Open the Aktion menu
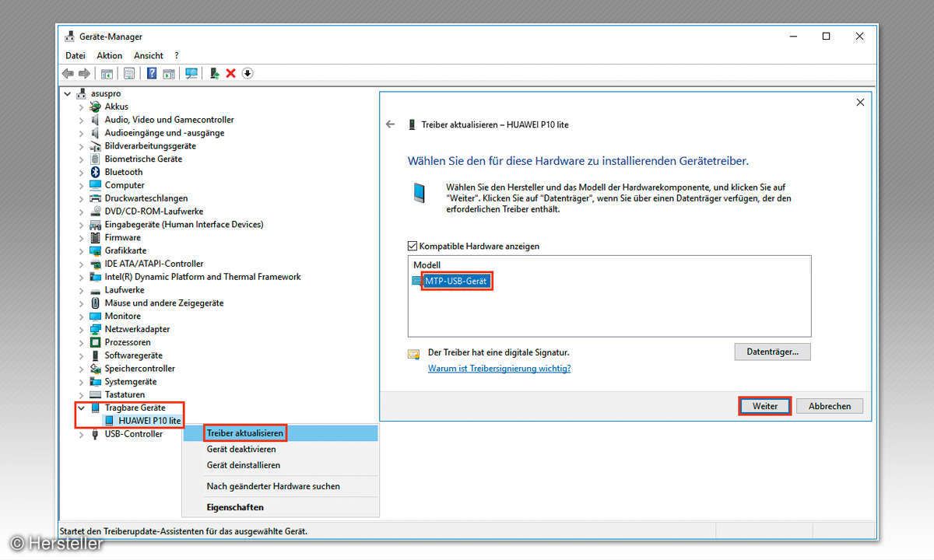 [x=110, y=55]
